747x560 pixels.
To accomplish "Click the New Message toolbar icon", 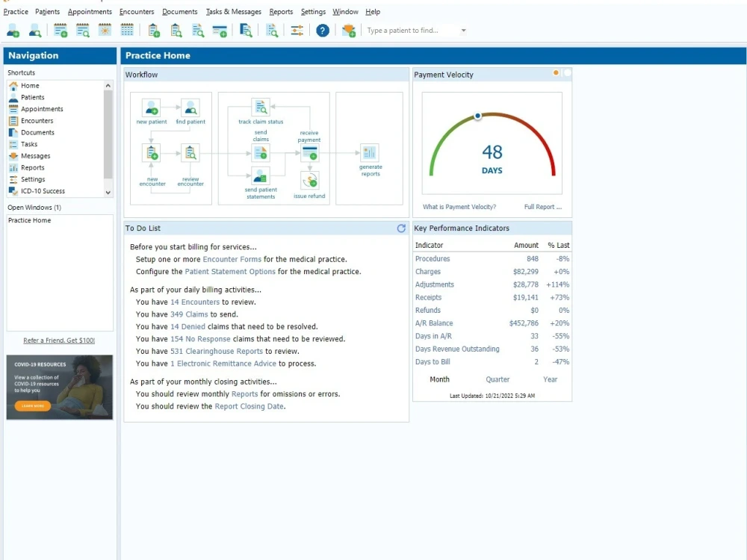I will [349, 31].
